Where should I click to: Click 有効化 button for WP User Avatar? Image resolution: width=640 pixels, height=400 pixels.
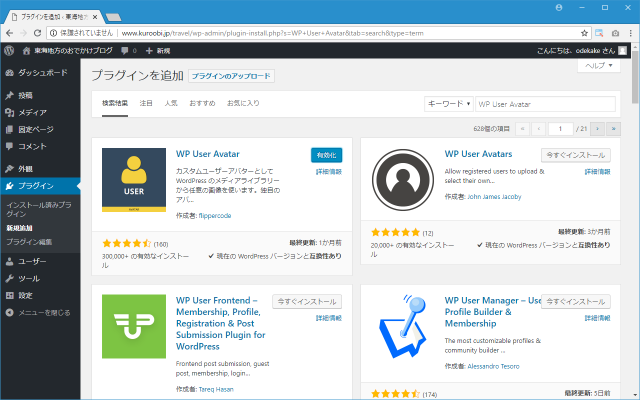[x=326, y=155]
